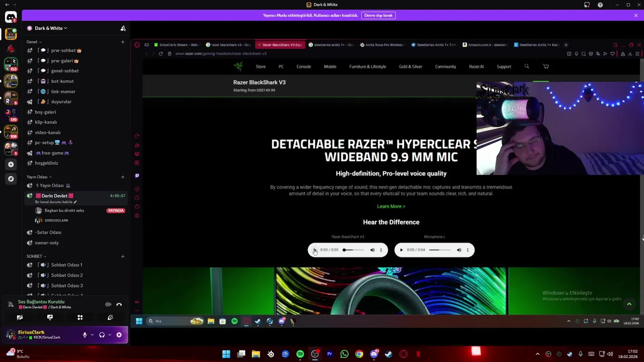Click the Razer site search magnifier
This screenshot has width=644, height=362.
[527, 66]
